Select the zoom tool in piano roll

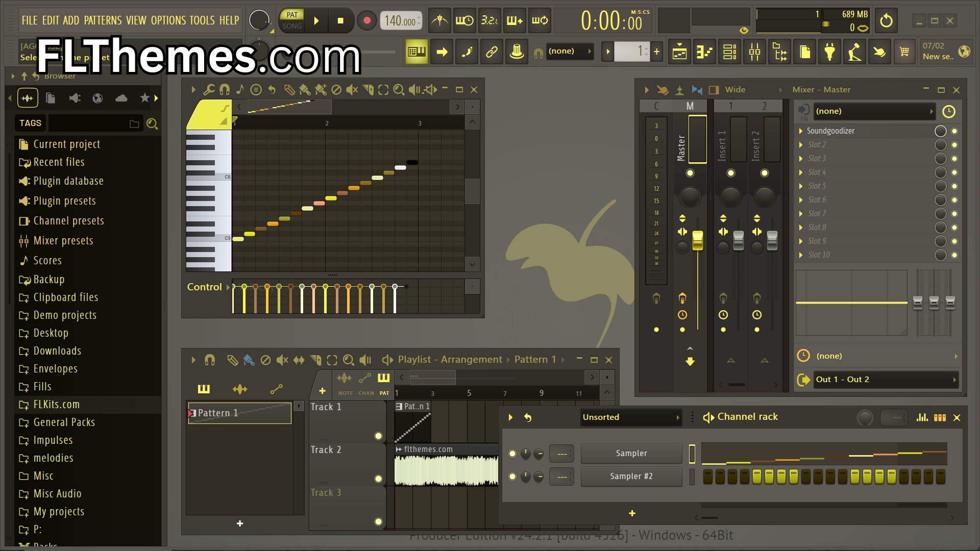[x=399, y=90]
